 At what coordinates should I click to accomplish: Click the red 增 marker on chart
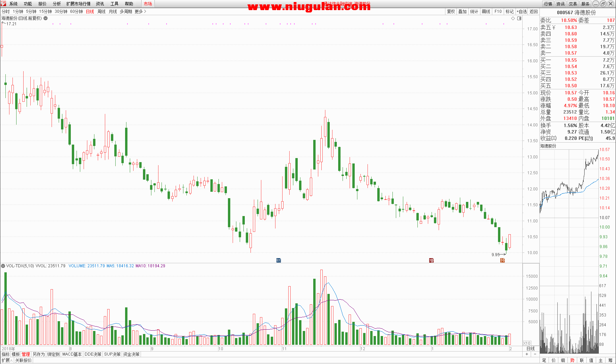pos(431,260)
